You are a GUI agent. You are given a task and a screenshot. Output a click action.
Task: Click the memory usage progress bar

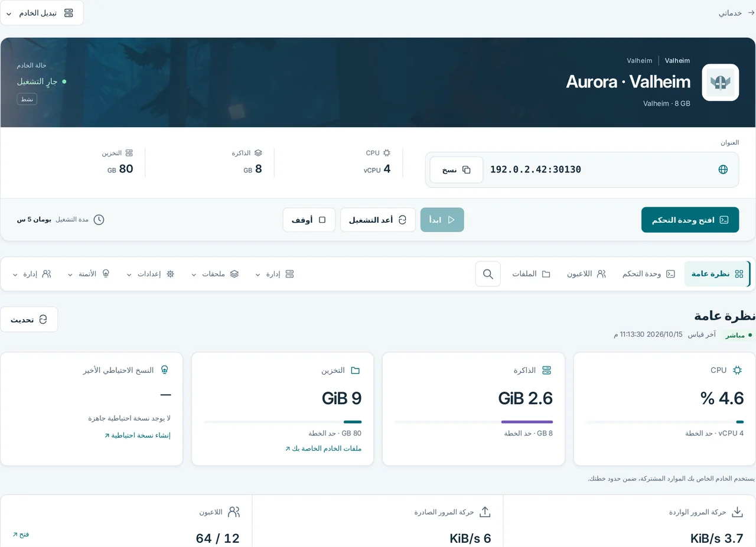click(474, 422)
